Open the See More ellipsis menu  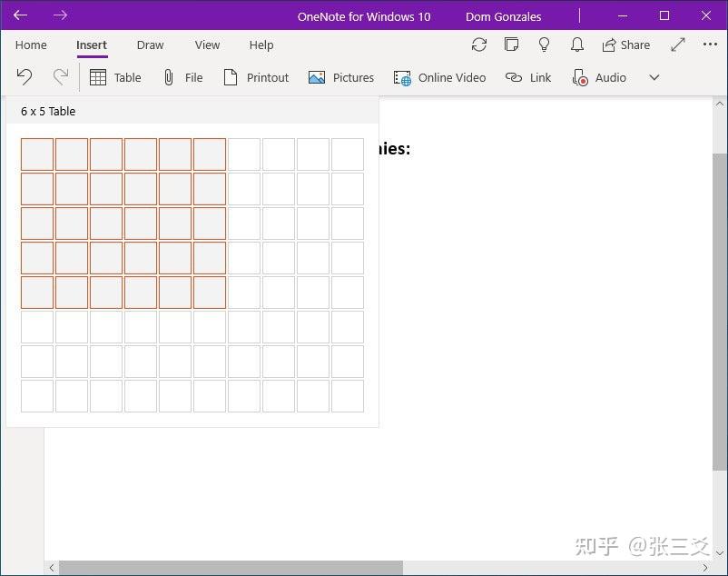710,44
